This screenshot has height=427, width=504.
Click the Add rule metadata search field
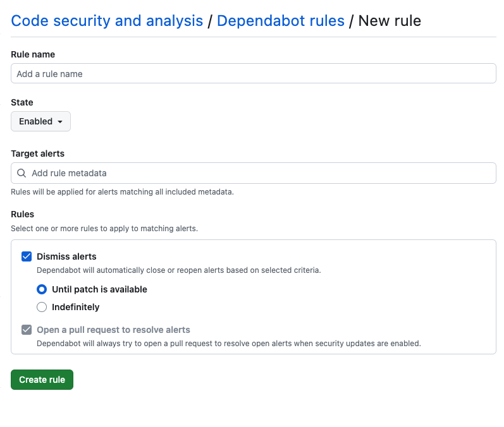254,173
